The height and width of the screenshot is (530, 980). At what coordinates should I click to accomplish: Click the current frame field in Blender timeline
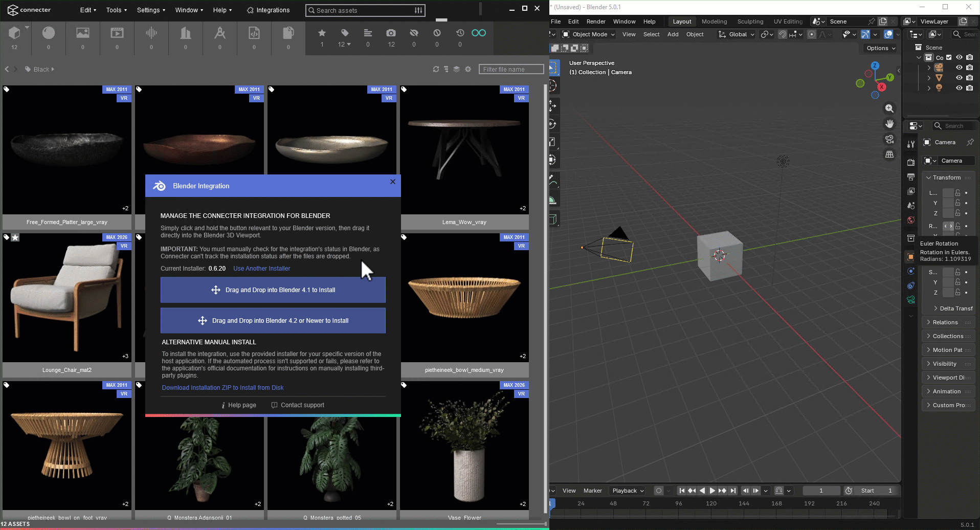point(821,491)
